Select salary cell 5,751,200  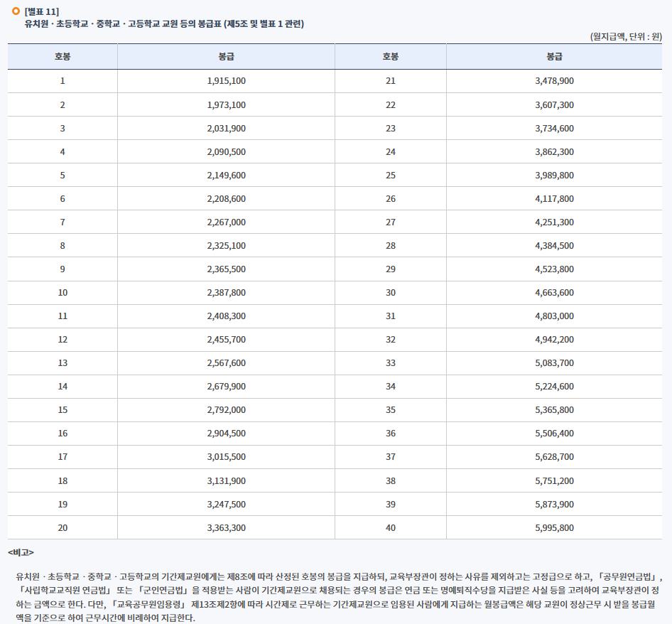pyautogui.click(x=554, y=480)
